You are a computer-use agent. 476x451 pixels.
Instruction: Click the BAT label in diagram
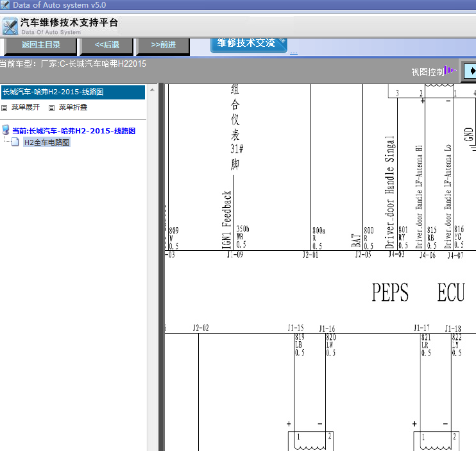coord(356,241)
